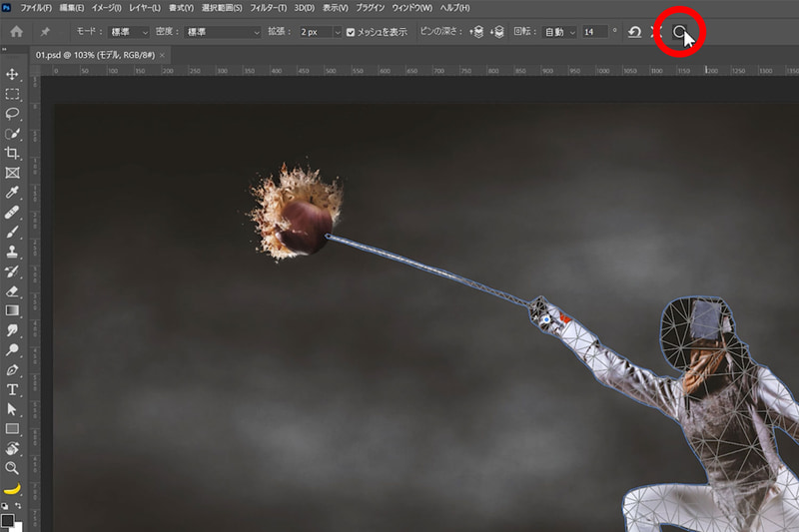Select the Move tool
Viewport: 799px width, 532px height.
click(12, 75)
